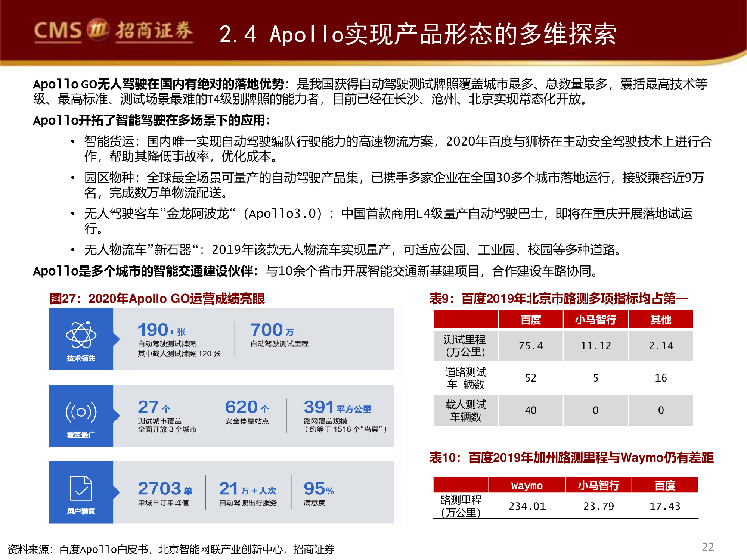Select the 表9 table caption

click(x=558, y=299)
